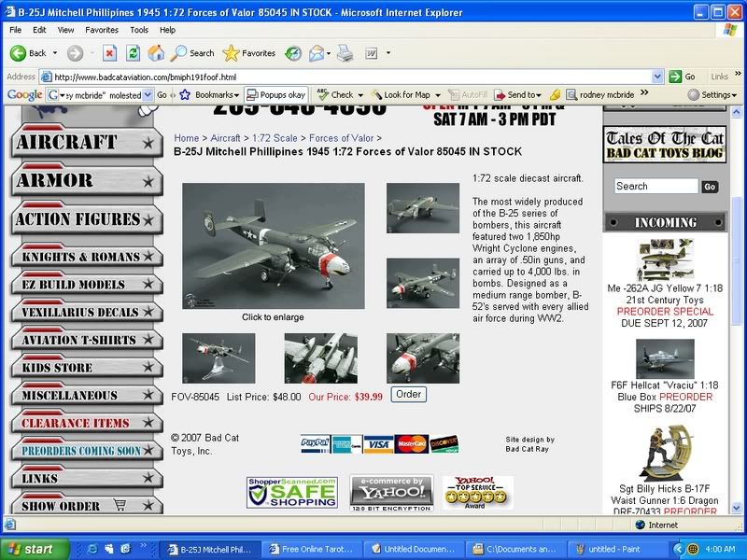Open Send to dropdown in Google toolbar
The width and height of the screenshot is (747, 560).
(539, 95)
